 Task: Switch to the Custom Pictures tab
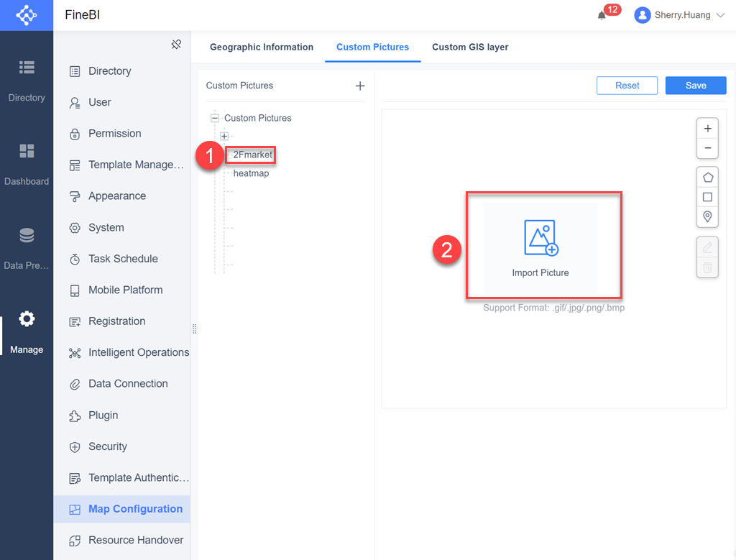tap(373, 47)
